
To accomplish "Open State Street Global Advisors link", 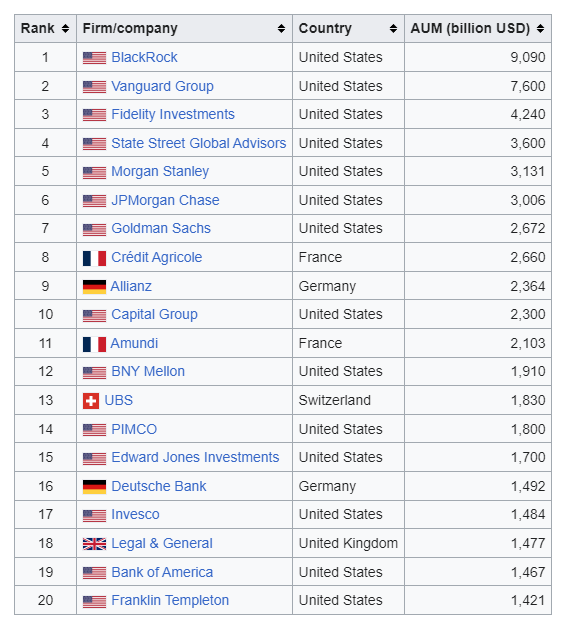I will point(199,143).
